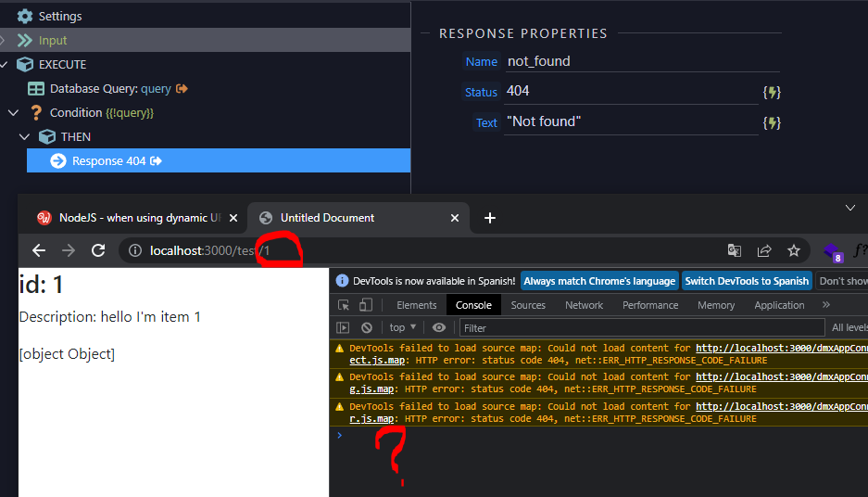Open the top context dropdown

point(402,327)
